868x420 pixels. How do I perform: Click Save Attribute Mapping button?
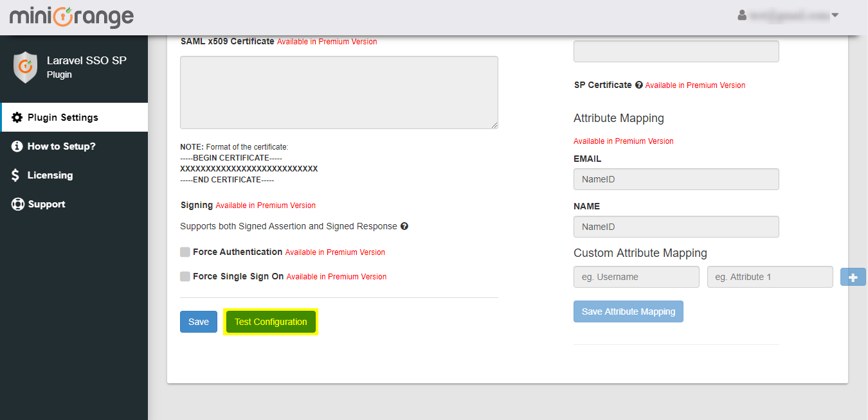click(x=628, y=311)
